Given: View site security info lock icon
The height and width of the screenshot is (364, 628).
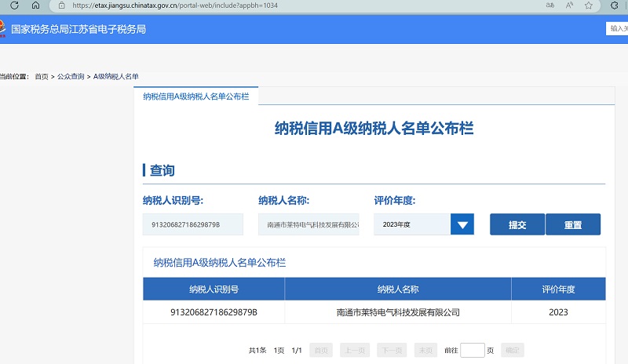Looking at the screenshot, I should pos(61,5).
